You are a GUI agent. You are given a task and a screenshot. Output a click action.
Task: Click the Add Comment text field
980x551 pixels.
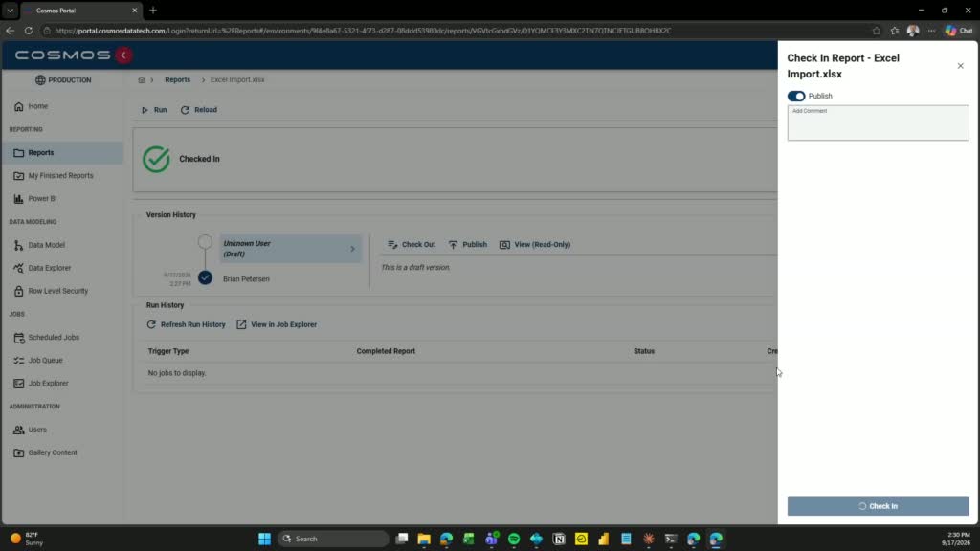point(878,122)
